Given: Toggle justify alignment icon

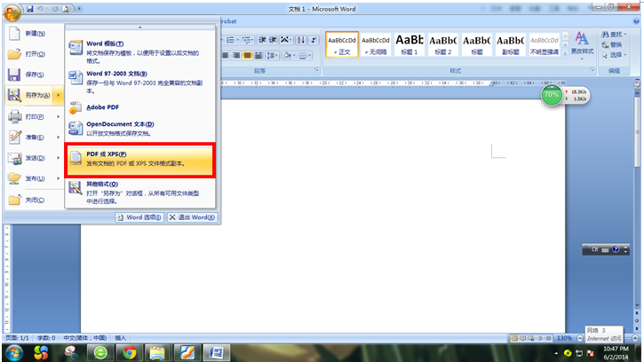Looking at the screenshot, I should (247, 55).
